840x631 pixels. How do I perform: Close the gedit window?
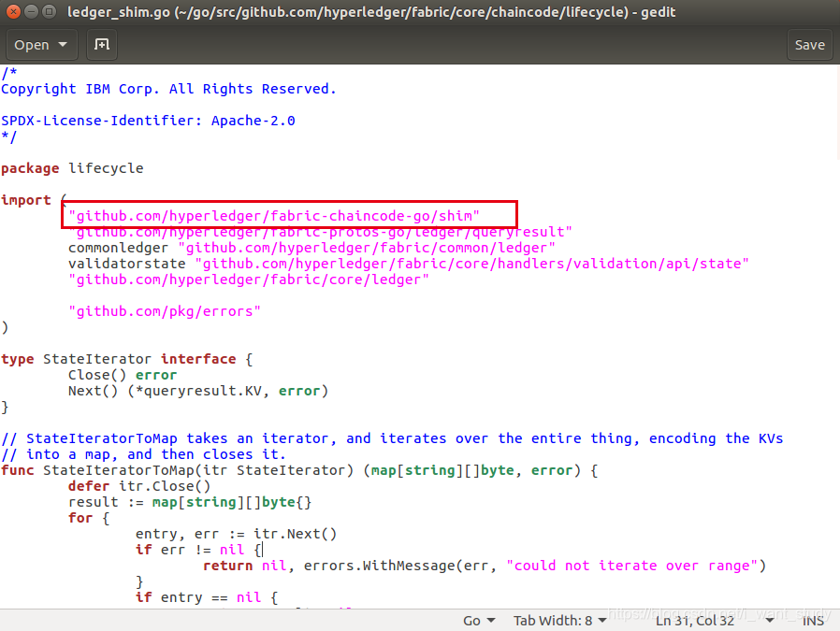tap(13, 11)
